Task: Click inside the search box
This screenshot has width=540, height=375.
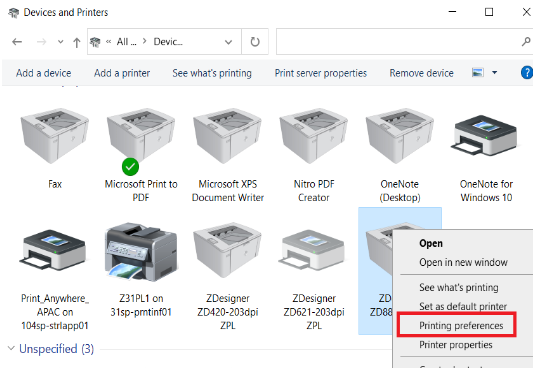Action: tap(398, 42)
